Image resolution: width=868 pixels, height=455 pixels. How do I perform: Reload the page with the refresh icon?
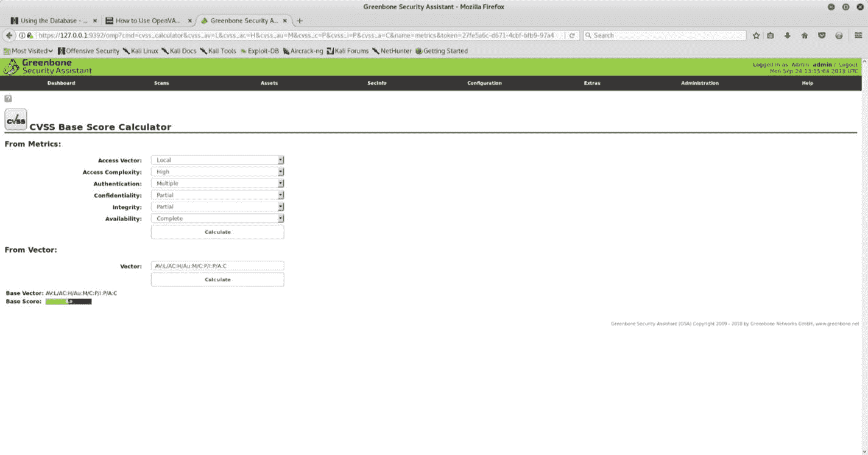(572, 35)
